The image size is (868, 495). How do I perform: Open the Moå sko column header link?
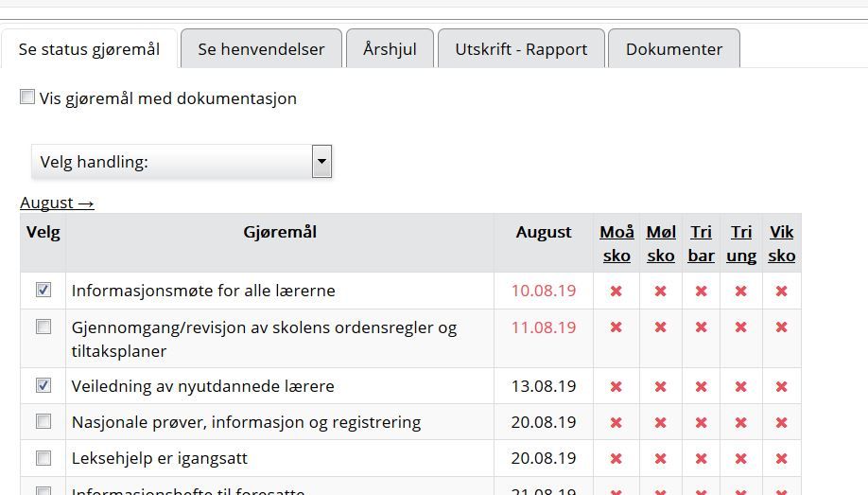pyautogui.click(x=616, y=243)
